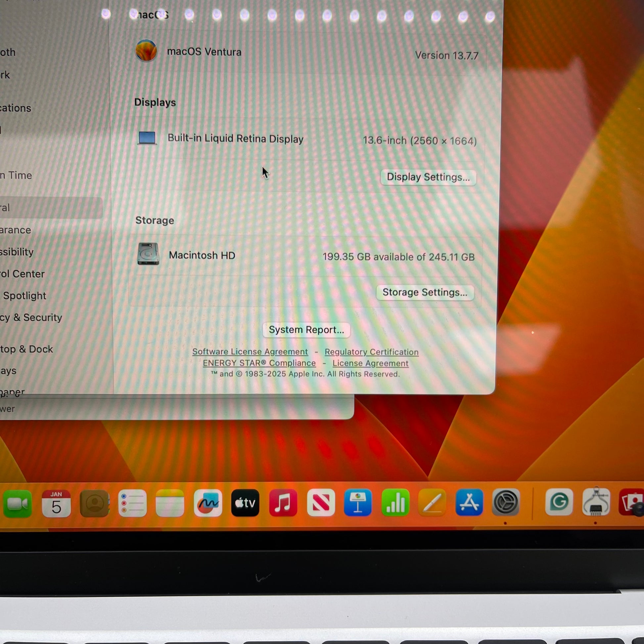Open the Apple TV app
Screen dimensions: 644x644
[245, 503]
